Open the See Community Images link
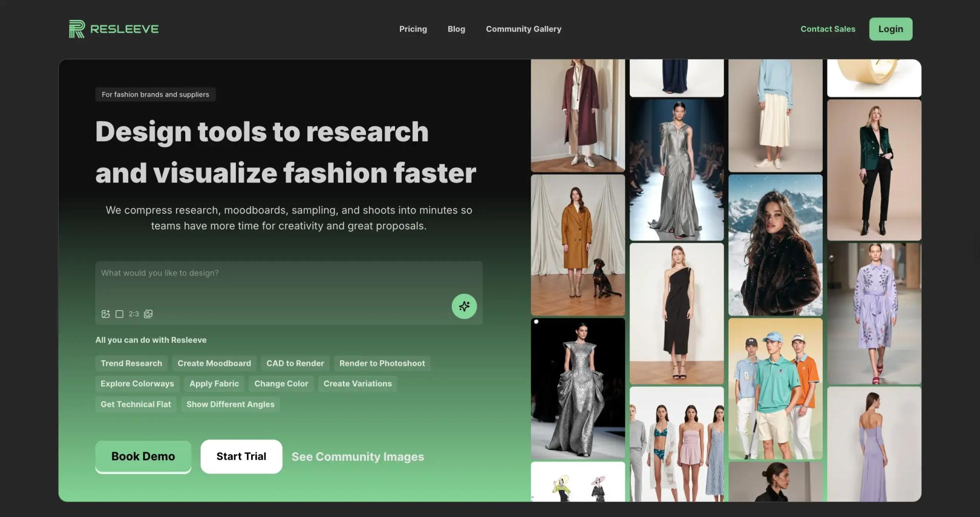 (x=357, y=456)
